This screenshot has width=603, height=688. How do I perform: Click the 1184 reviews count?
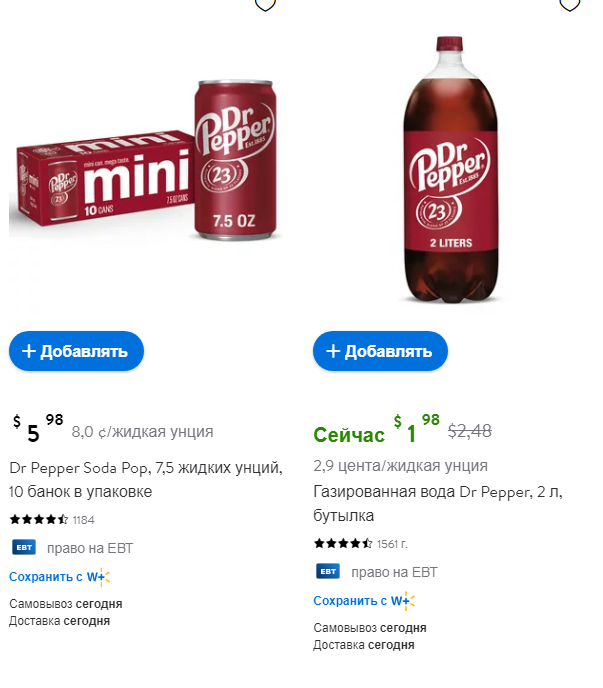(x=84, y=520)
